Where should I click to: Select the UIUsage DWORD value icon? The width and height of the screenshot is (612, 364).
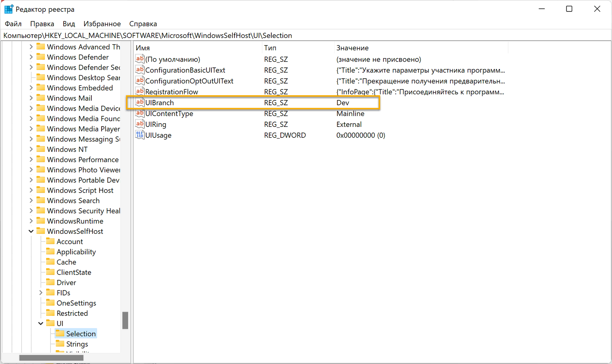(x=140, y=135)
